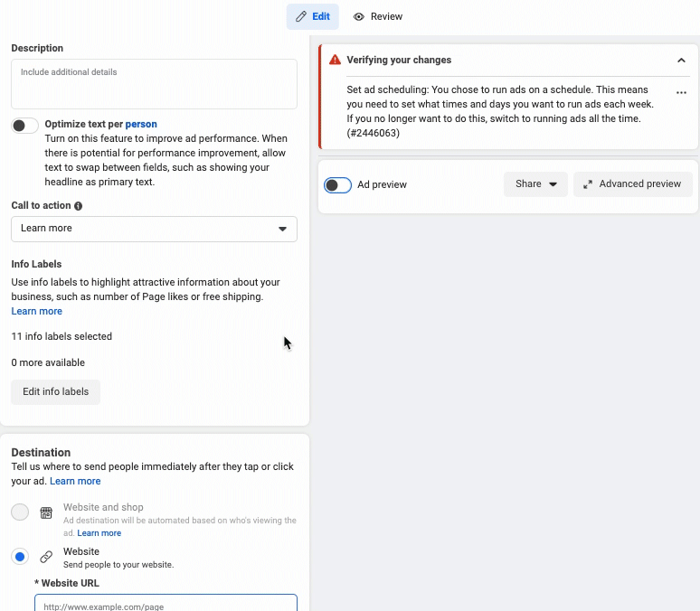Click the eye icon beside Review
Image resolution: width=700 pixels, height=611 pixels.
(359, 16)
